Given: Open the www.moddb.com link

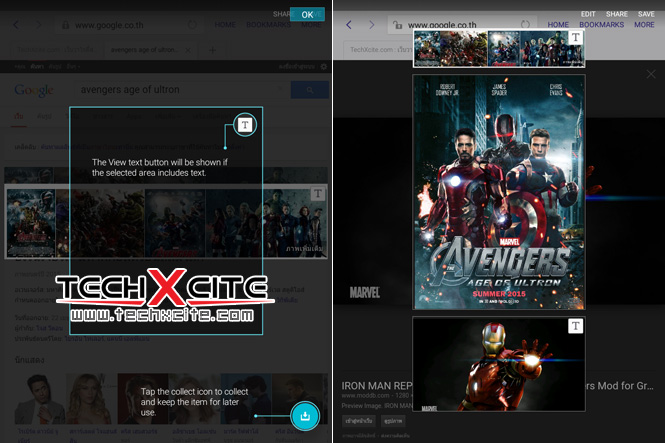Looking at the screenshot, I should coord(366,396).
